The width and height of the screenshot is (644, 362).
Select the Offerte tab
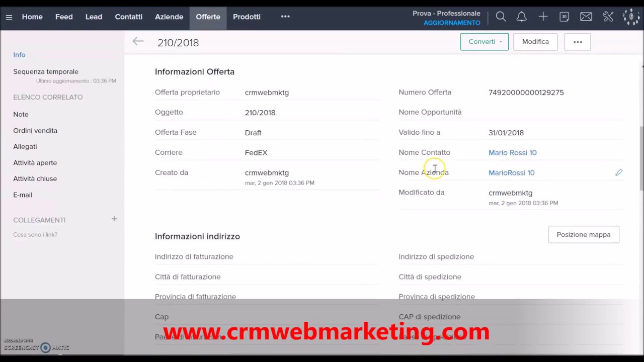[208, 17]
